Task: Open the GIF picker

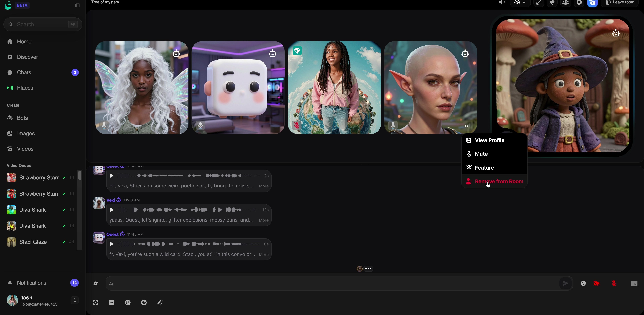Action: point(112,303)
